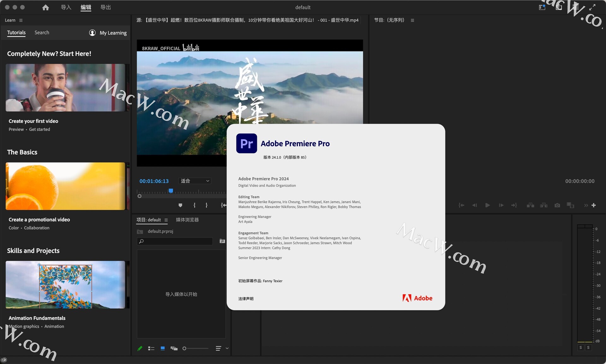Expand the project panel bottom chevron

[227, 349]
